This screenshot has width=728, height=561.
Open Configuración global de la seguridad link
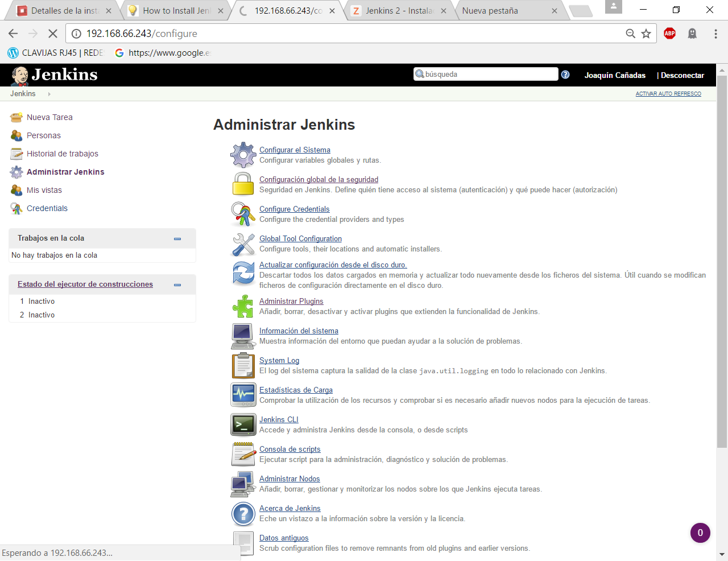318,179
